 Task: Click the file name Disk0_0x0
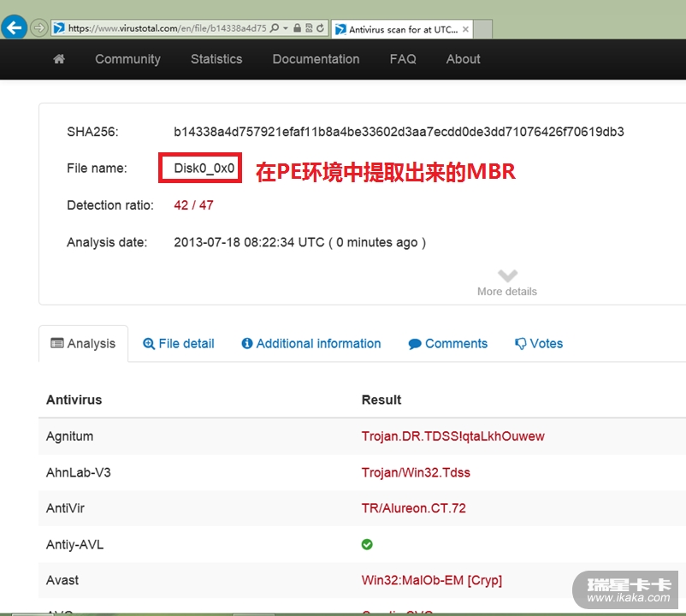point(204,168)
